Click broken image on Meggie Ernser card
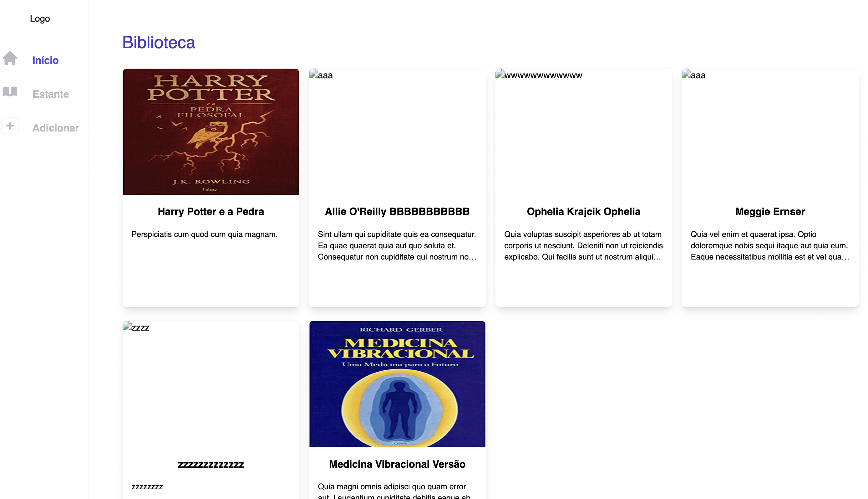This screenshot has width=868, height=499. 694,75
